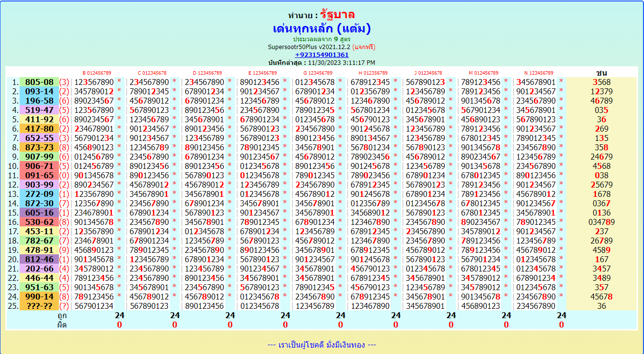
Task: Open the +923154901361 phone number link
Action: [x=322, y=54]
